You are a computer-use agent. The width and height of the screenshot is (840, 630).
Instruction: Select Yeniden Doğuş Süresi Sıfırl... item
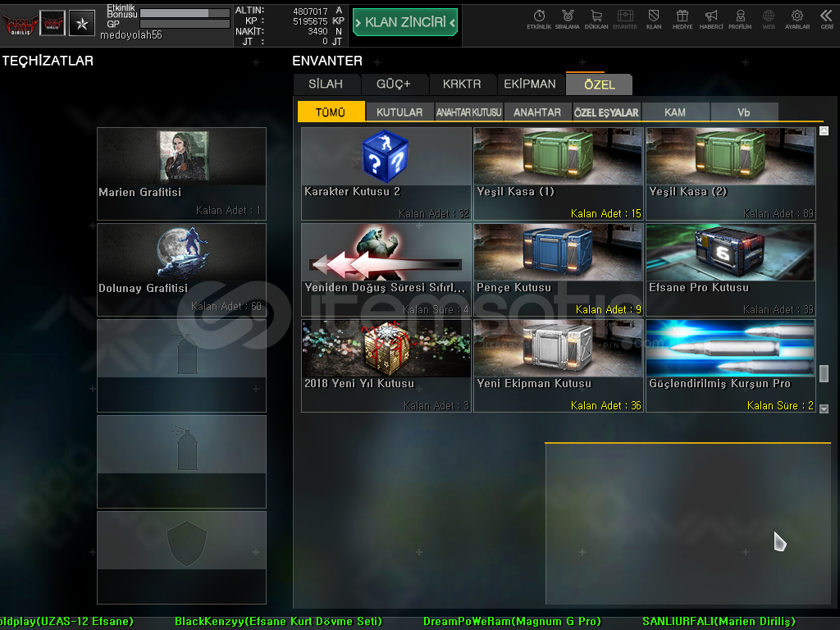(386, 270)
